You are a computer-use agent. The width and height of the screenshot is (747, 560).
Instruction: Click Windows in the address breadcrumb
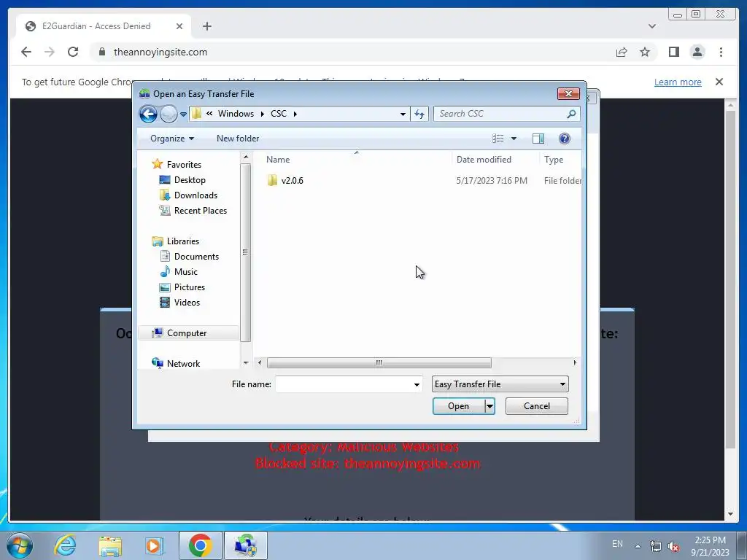click(x=236, y=114)
